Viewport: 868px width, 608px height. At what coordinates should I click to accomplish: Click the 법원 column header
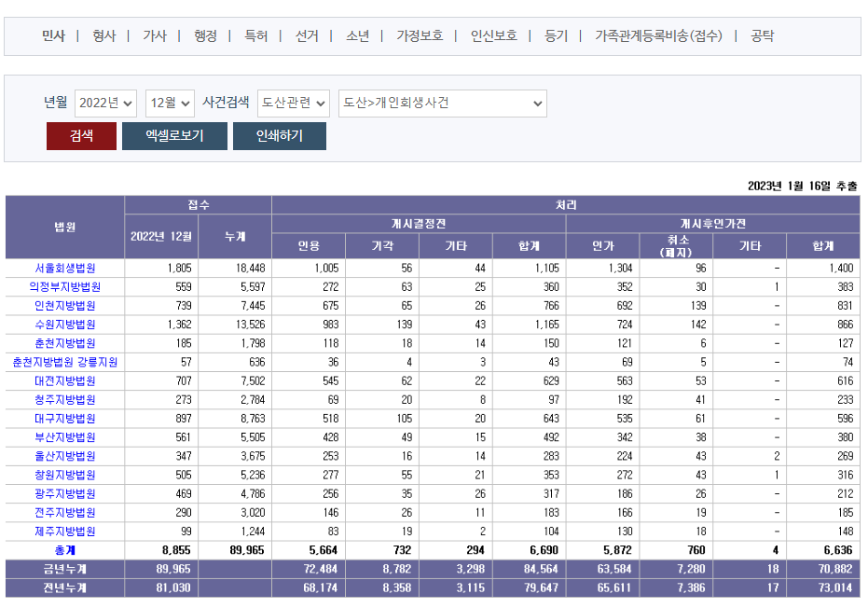64,227
